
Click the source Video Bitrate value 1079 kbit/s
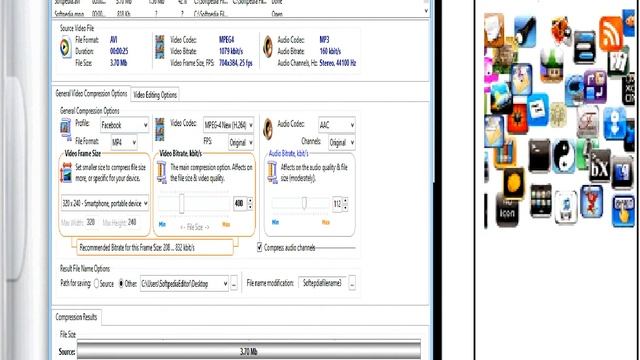coord(231,51)
